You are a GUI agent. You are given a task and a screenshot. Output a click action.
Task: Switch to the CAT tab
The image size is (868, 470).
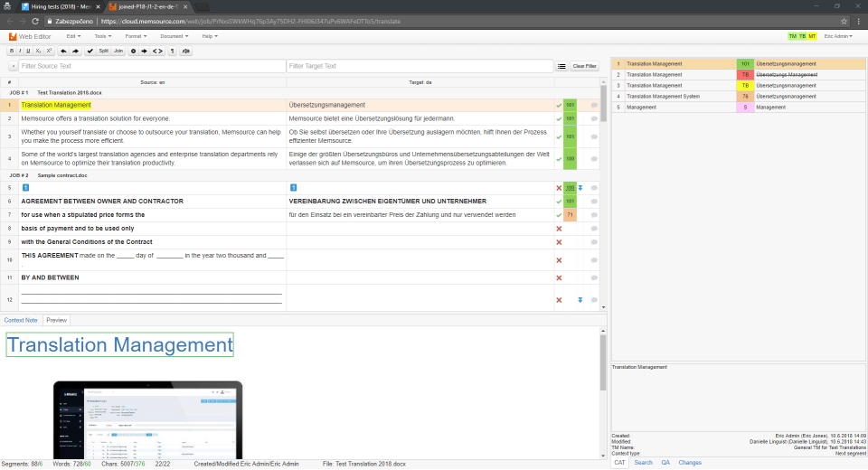619,463
